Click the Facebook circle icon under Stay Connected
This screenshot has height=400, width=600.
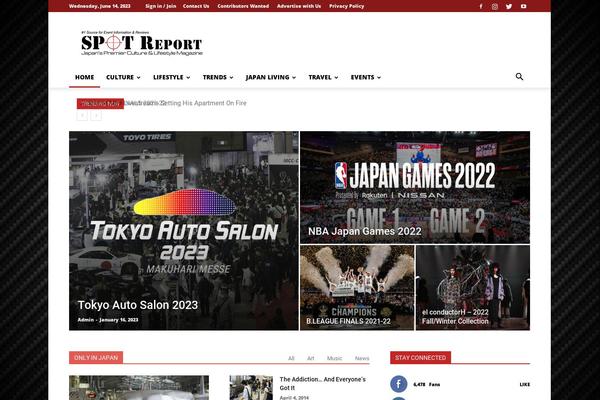[x=398, y=384]
